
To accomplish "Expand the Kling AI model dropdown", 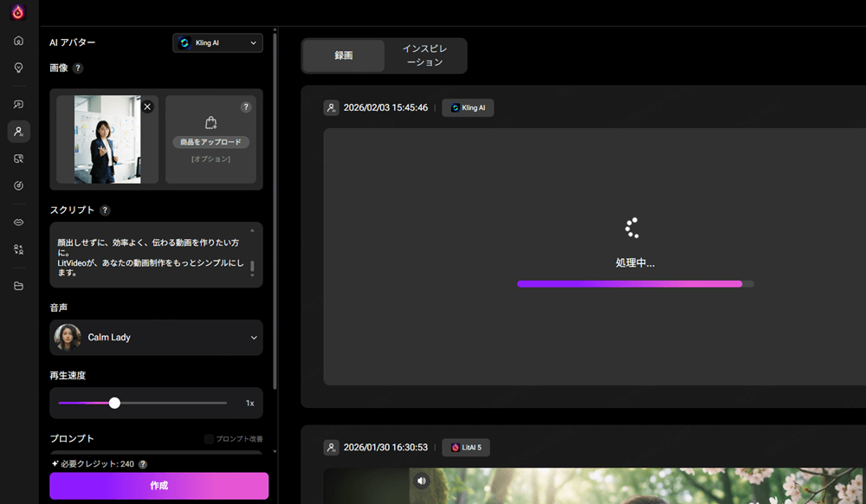I will (x=217, y=42).
